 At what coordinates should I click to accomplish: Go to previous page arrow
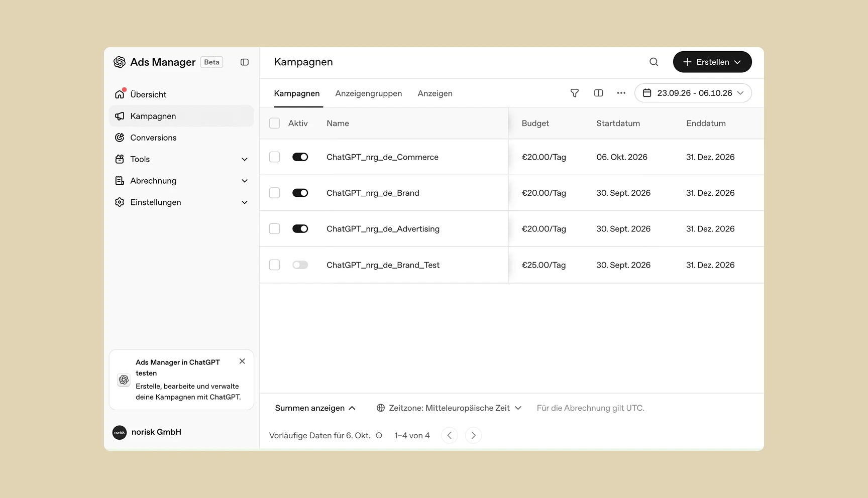(450, 435)
